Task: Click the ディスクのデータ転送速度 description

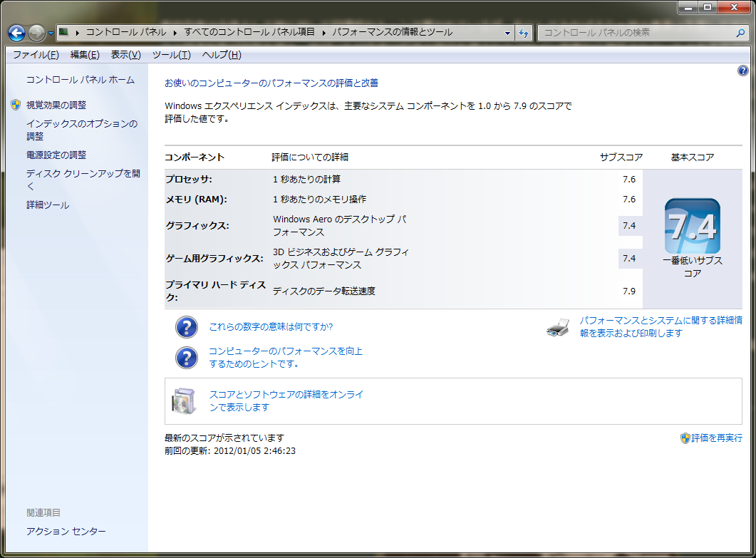Action: click(324, 291)
